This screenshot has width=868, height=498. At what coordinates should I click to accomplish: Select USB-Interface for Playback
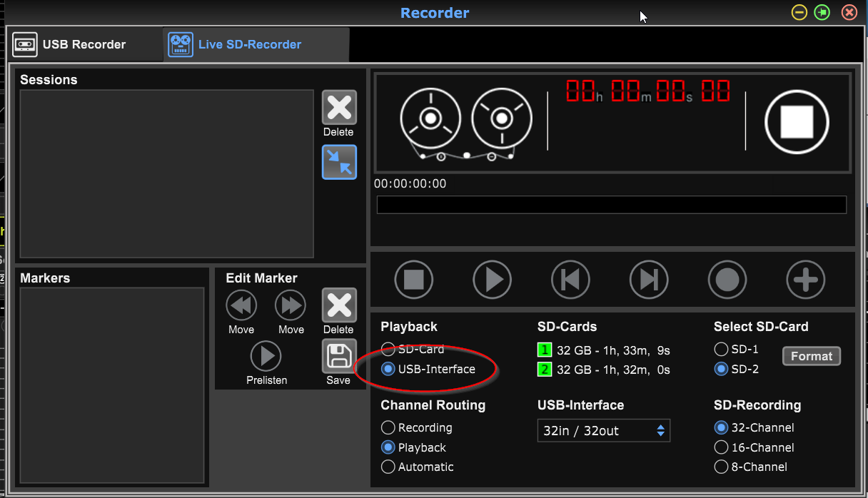click(x=388, y=369)
